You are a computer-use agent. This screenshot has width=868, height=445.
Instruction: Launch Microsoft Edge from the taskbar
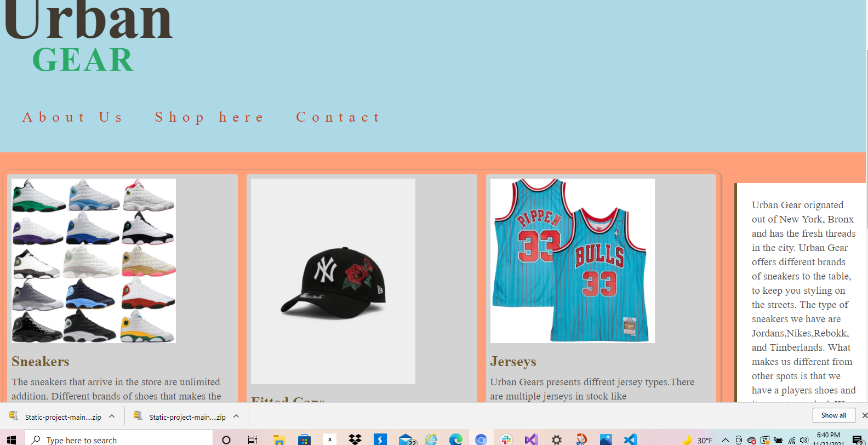(x=456, y=440)
